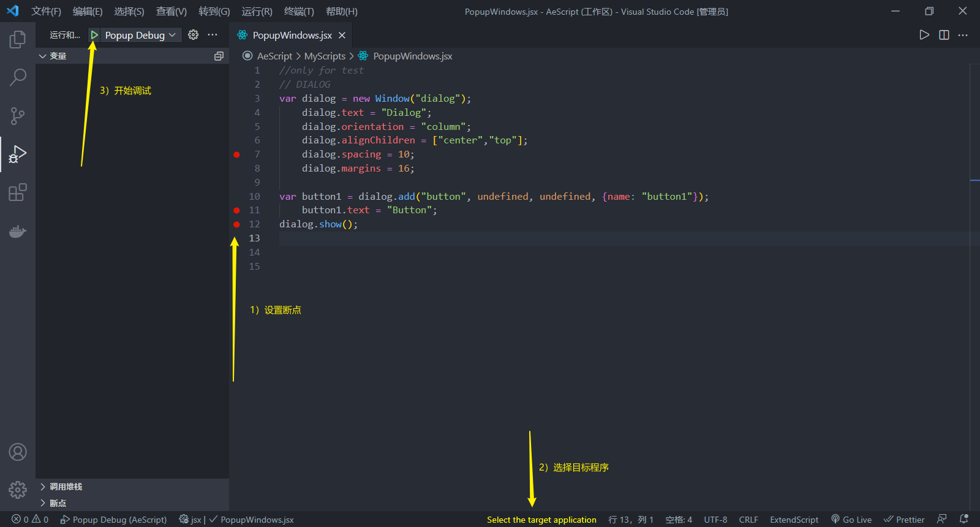
Task: Split the editor to the right
Action: 944,35
